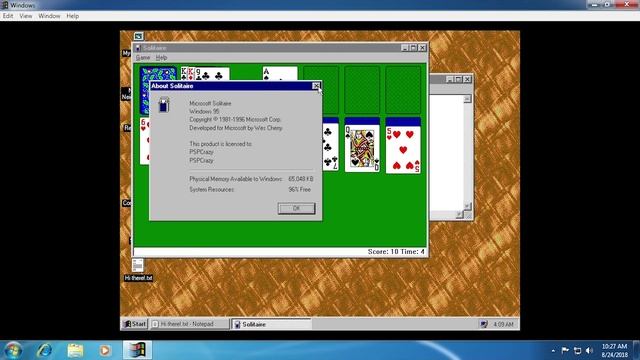
Task: Show hidden tray icons arrow
Action: click(x=553, y=351)
